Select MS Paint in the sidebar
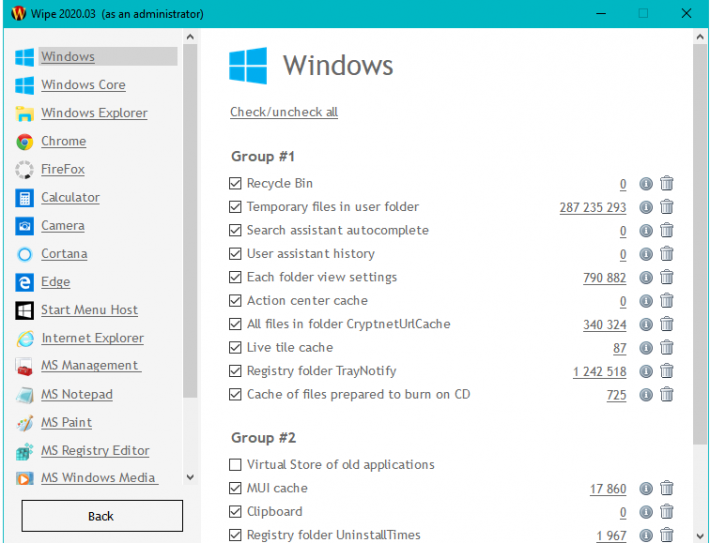The image size is (710, 543). (x=67, y=423)
